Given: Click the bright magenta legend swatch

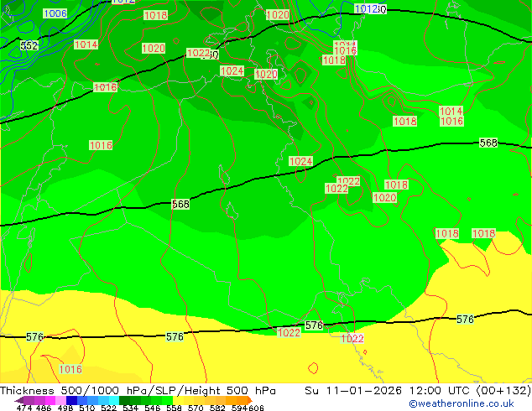Looking at the screenshot, I should 50,400.
